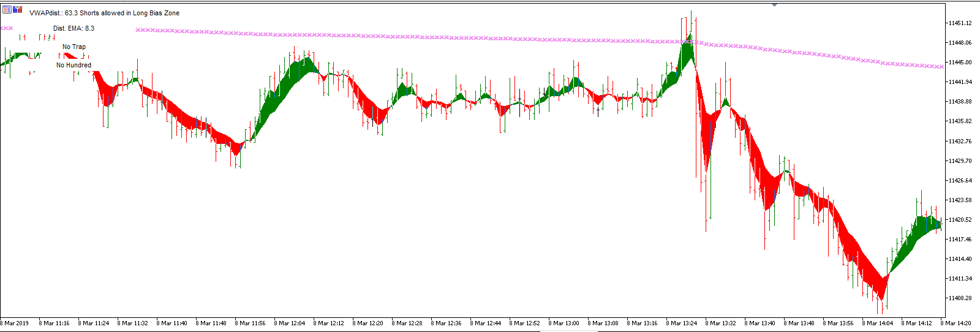Click the 'Dist. EMA: 8.3' label
Viewport: 980px width, 332px height.
pyautogui.click(x=73, y=28)
